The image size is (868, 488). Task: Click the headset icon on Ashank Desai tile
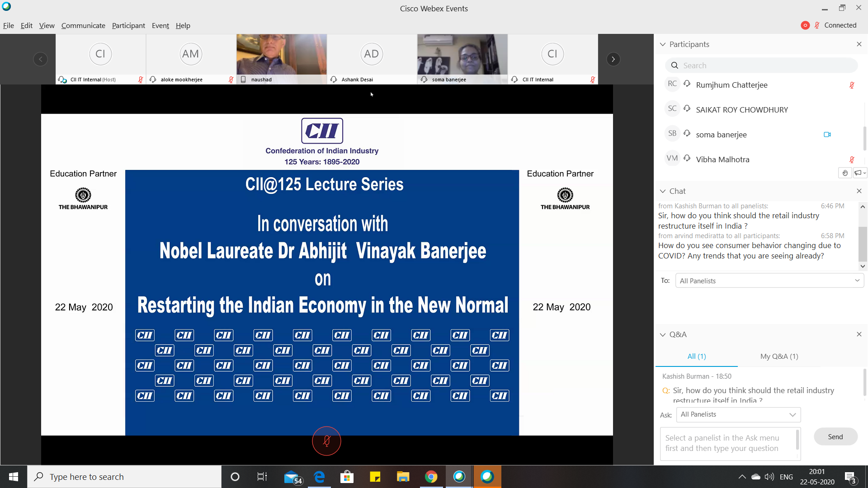334,80
